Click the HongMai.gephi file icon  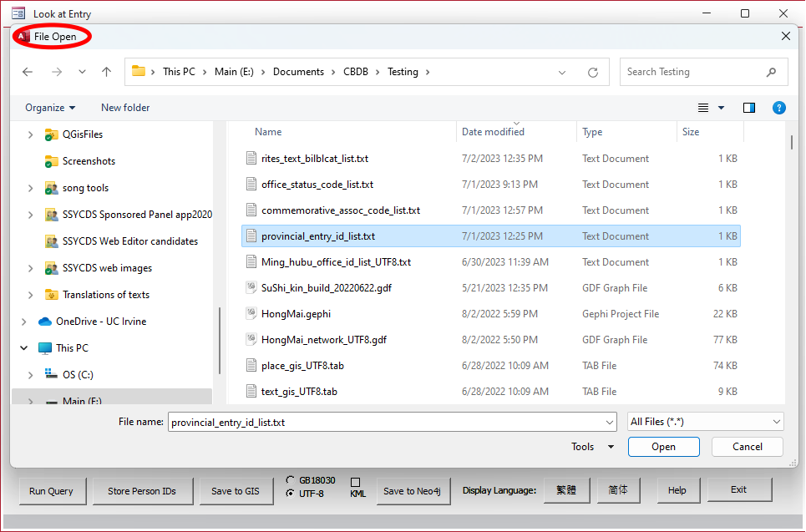coord(251,314)
